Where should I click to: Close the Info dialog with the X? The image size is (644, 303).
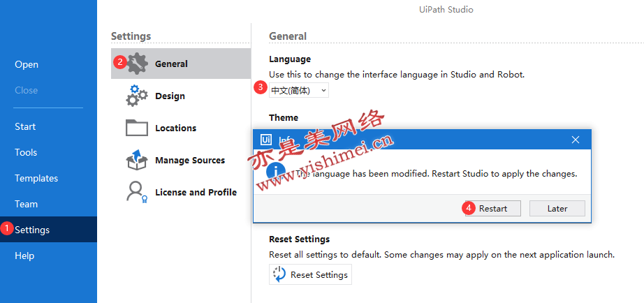(576, 140)
